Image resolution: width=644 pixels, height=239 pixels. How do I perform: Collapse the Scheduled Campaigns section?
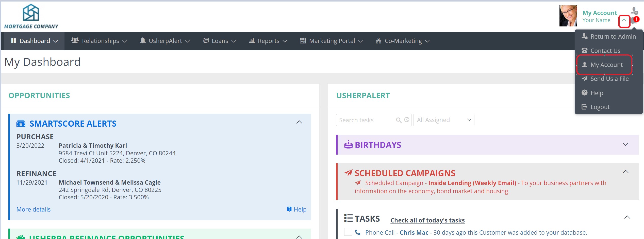(x=625, y=172)
